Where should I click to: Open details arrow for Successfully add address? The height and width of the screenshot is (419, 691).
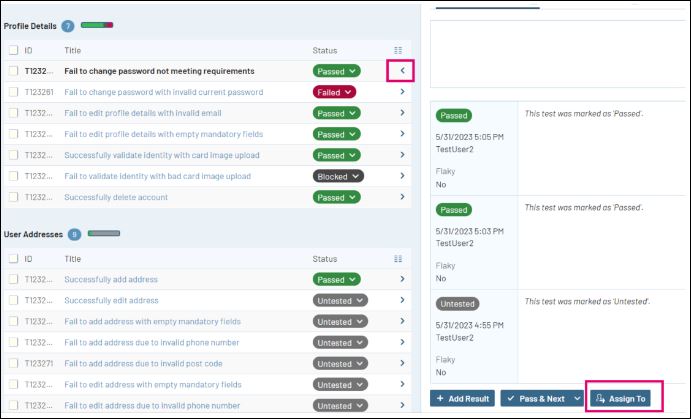pos(402,280)
